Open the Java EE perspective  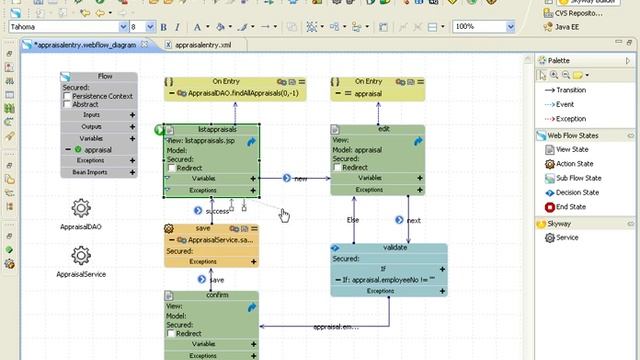coord(561,27)
